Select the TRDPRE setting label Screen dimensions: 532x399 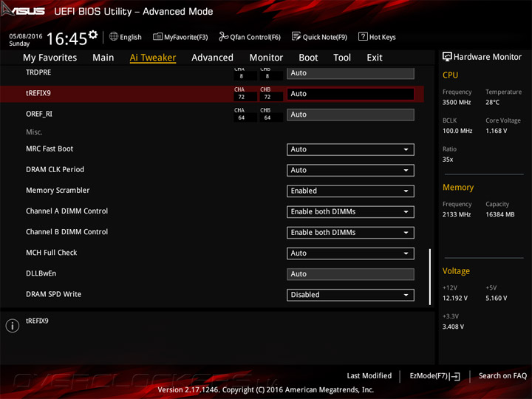pos(38,72)
